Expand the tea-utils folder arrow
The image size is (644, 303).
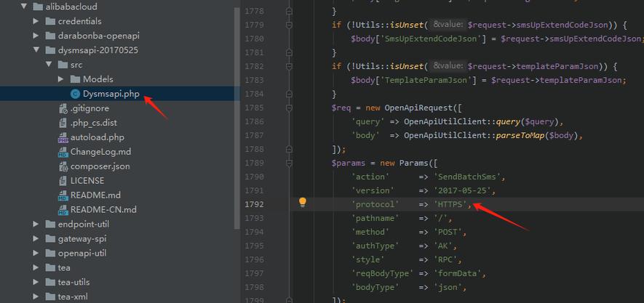[x=36, y=282]
